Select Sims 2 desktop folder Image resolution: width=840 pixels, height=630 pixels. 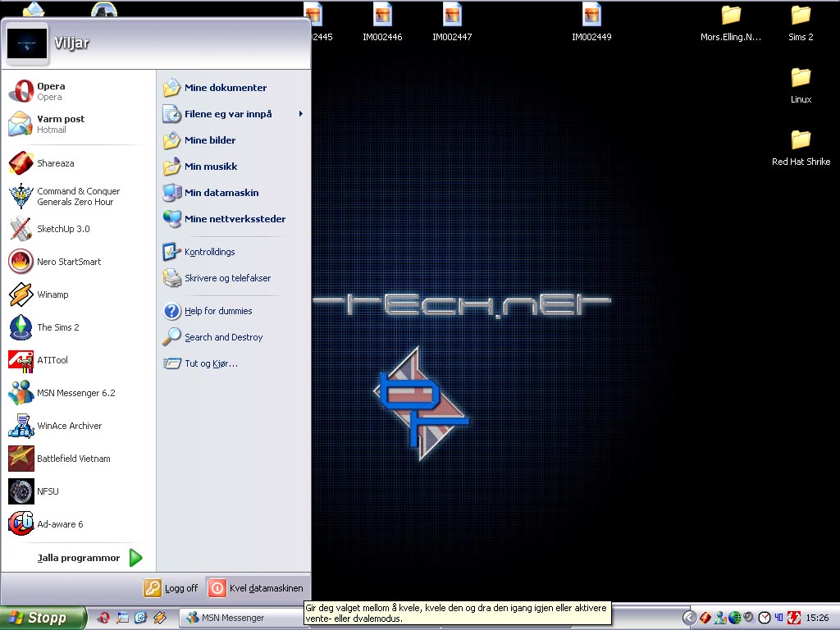(801, 24)
